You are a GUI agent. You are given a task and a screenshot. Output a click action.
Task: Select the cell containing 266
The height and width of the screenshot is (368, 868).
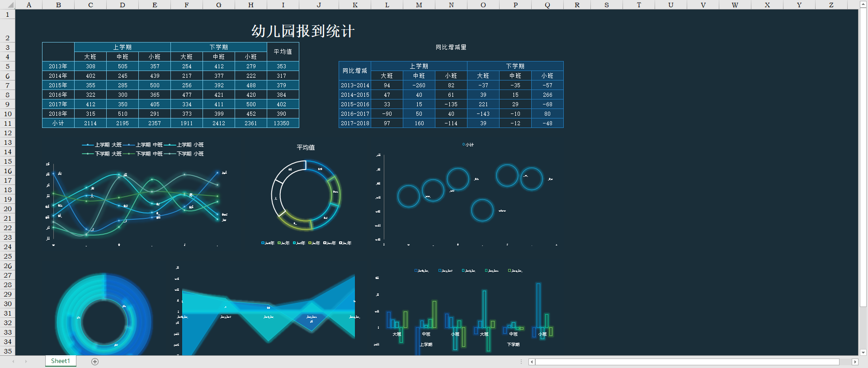(x=547, y=95)
